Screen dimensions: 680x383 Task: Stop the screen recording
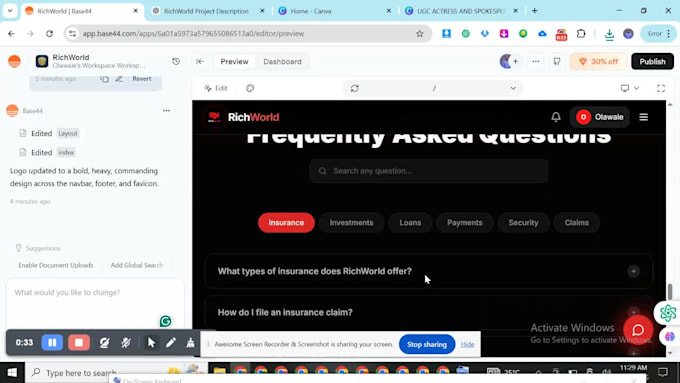(x=79, y=342)
